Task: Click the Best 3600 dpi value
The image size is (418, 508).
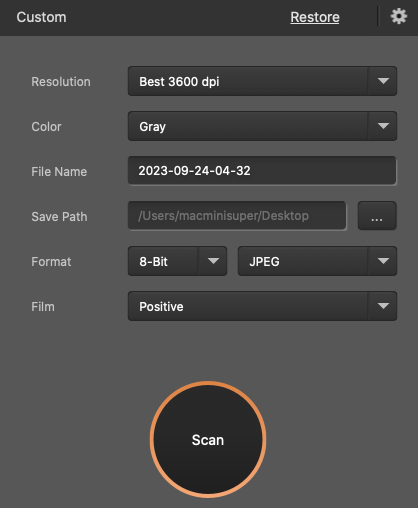Action: pyautogui.click(x=179, y=82)
